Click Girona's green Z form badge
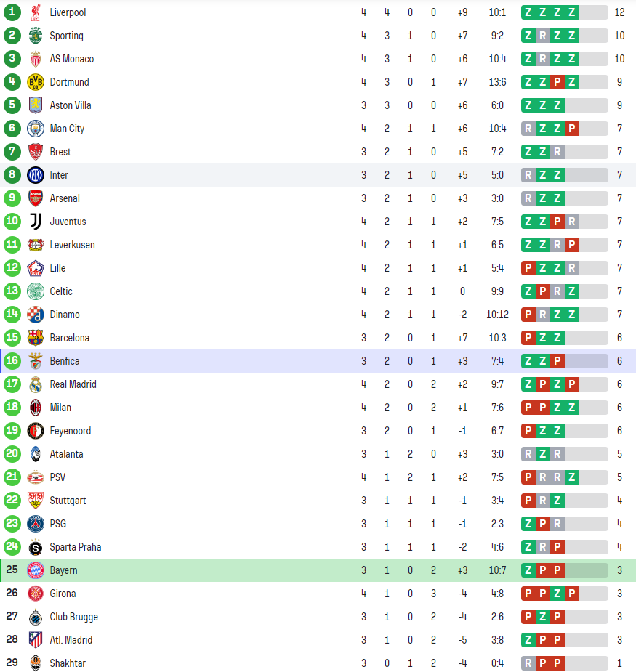Image resolution: width=636 pixels, height=672 pixels. point(557,594)
